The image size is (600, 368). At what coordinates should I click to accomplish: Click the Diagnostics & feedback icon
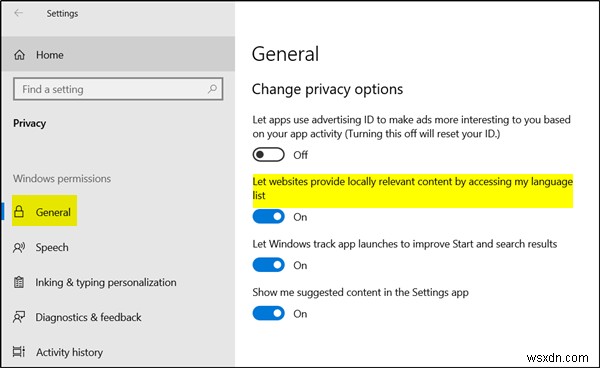pyautogui.click(x=19, y=317)
